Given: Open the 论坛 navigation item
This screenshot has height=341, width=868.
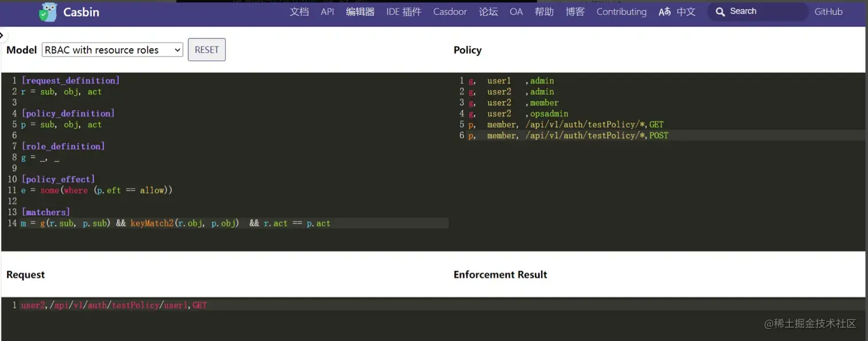Looking at the screenshot, I should 489,11.
